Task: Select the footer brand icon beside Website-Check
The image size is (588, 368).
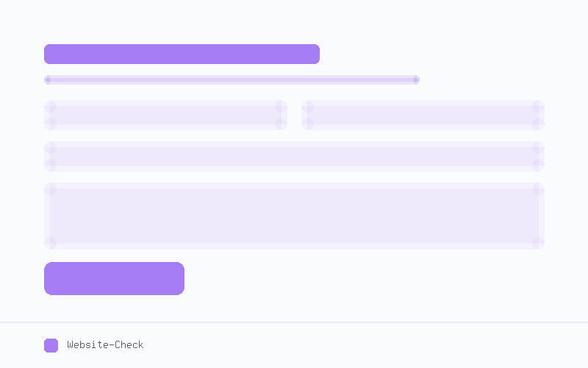Action: (x=51, y=345)
